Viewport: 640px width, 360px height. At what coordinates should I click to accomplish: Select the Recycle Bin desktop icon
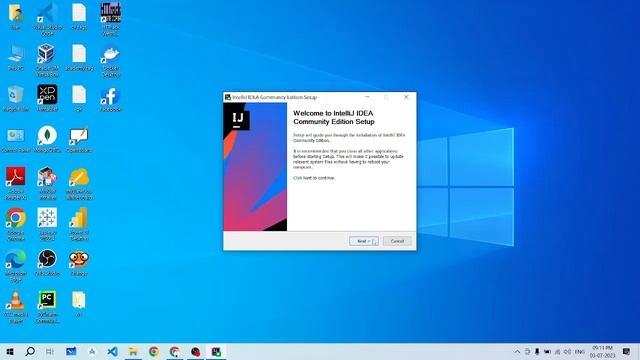pos(16,98)
